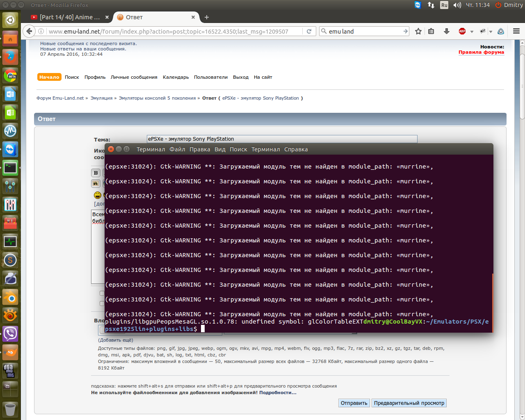Switch to Terminal in the launcher
This screenshot has width=525, height=420.
[10, 168]
